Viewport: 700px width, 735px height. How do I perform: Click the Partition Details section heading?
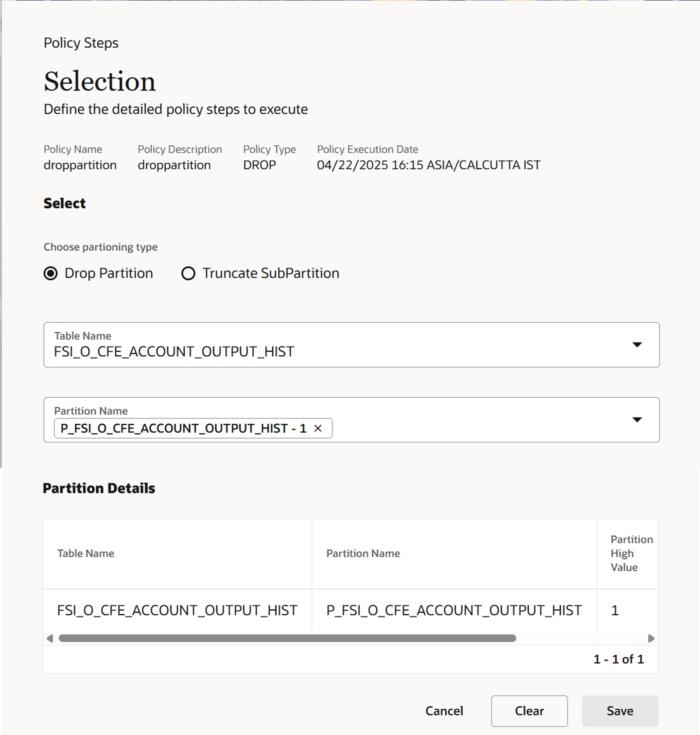click(x=99, y=488)
